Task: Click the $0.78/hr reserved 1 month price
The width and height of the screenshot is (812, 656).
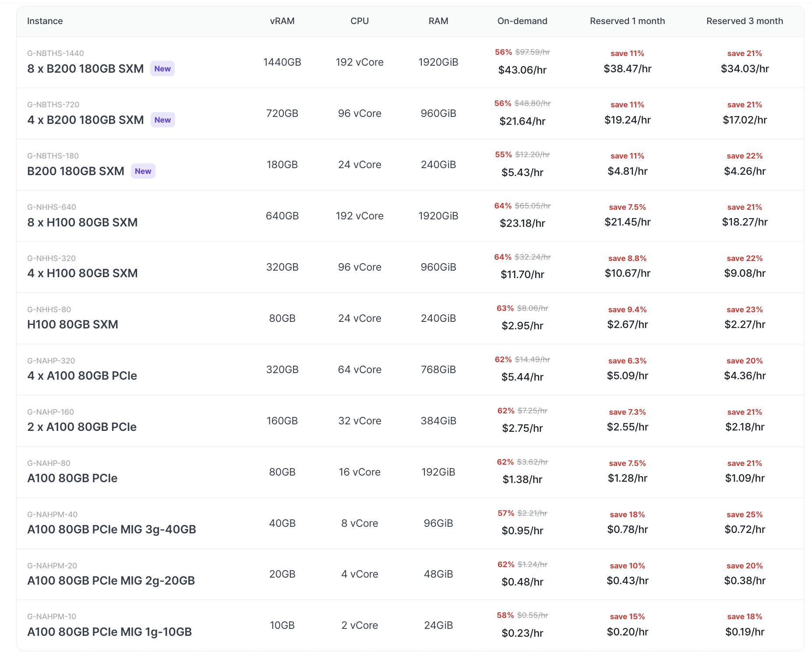Action: click(627, 529)
